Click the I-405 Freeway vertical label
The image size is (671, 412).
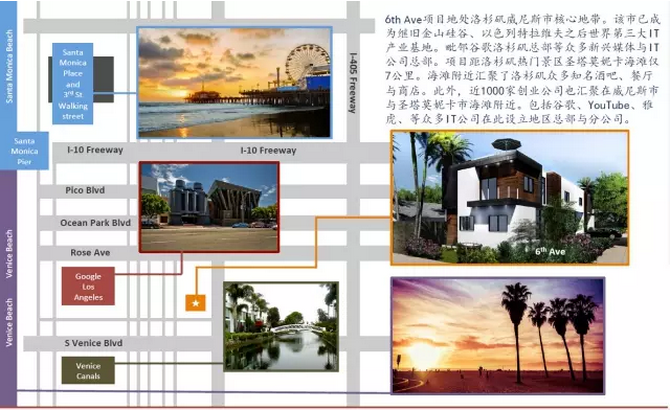(x=353, y=83)
